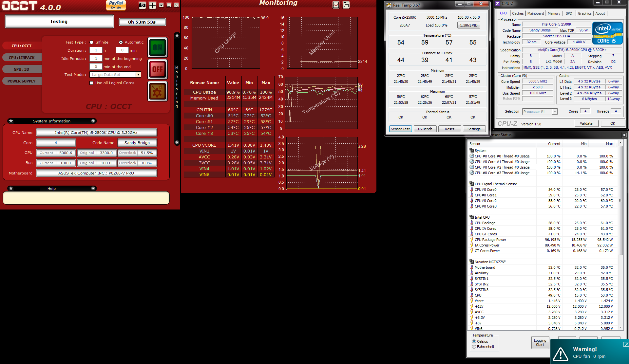The height and width of the screenshot is (364, 629).
Task: Click the CPU-Z title bar Z icon
Action: click(x=498, y=4)
